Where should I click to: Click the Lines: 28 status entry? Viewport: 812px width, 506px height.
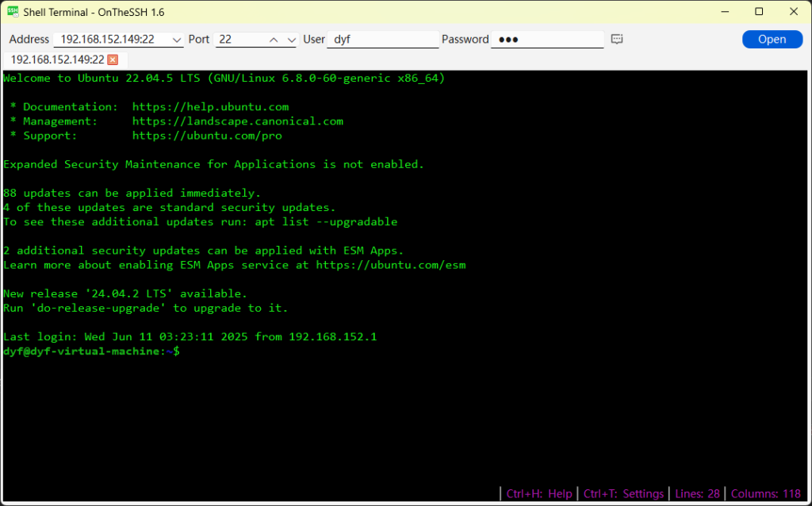click(697, 493)
